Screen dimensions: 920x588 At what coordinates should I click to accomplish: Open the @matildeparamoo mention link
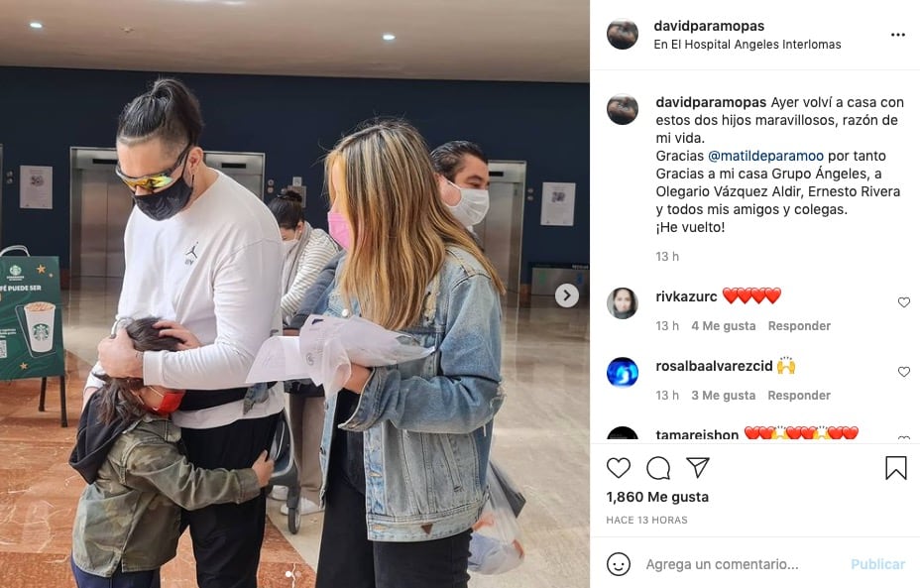(765, 156)
